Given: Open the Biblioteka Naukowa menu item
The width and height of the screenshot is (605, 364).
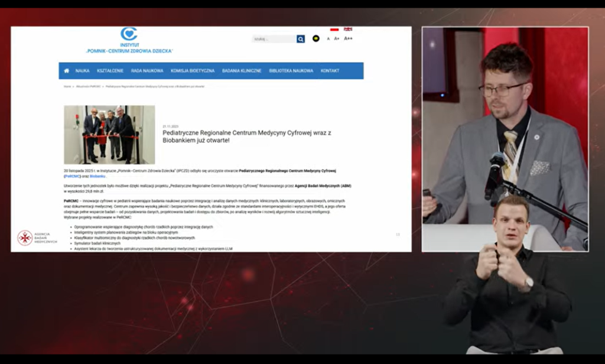Looking at the screenshot, I should tap(291, 71).
